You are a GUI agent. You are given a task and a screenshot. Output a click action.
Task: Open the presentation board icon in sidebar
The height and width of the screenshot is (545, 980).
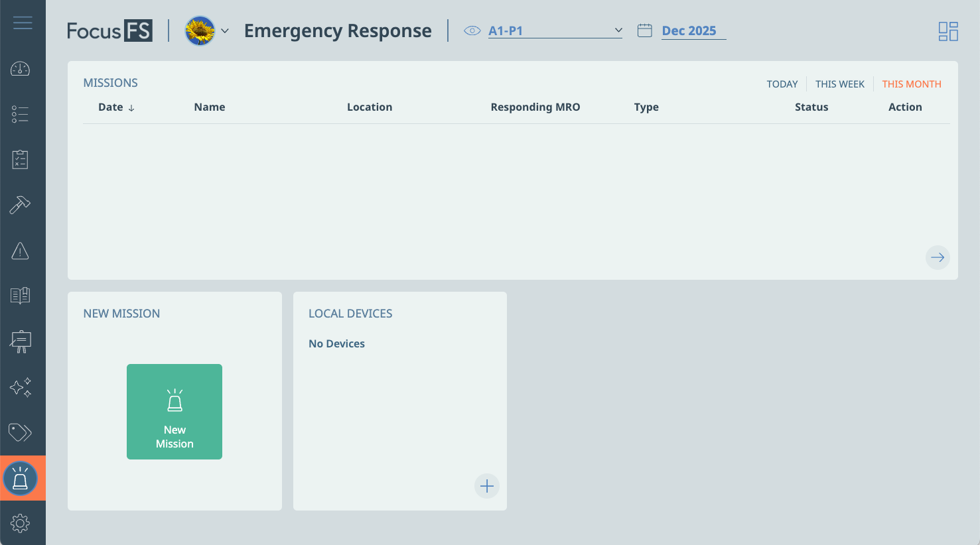(20, 341)
